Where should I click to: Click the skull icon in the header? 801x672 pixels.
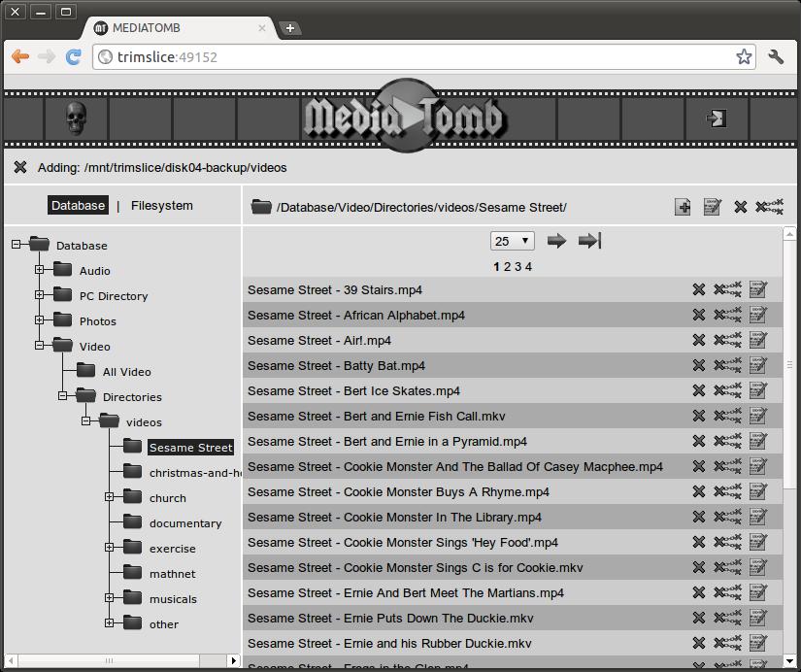[x=76, y=118]
